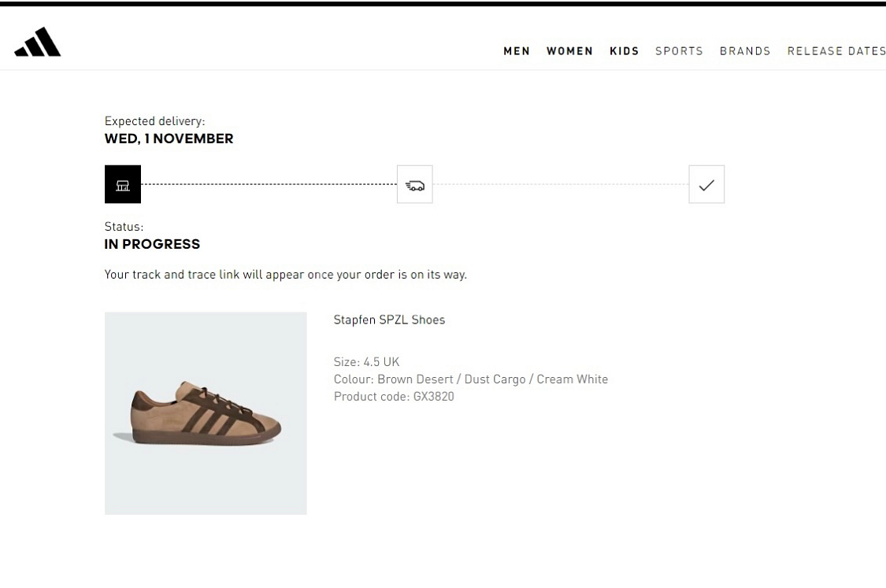The width and height of the screenshot is (886, 588).
Task: Open the WOMEN navigation menu
Action: [x=569, y=51]
